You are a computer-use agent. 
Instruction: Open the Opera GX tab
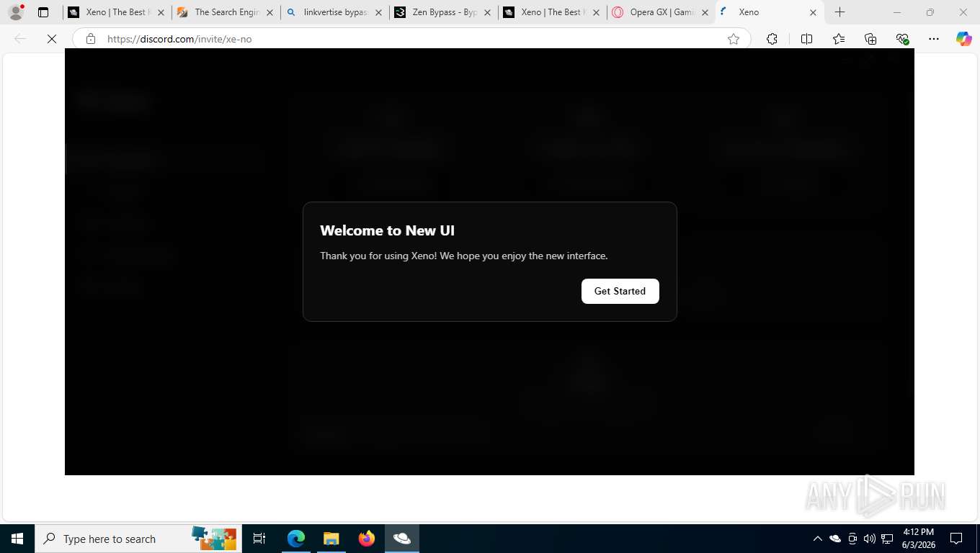(661, 12)
